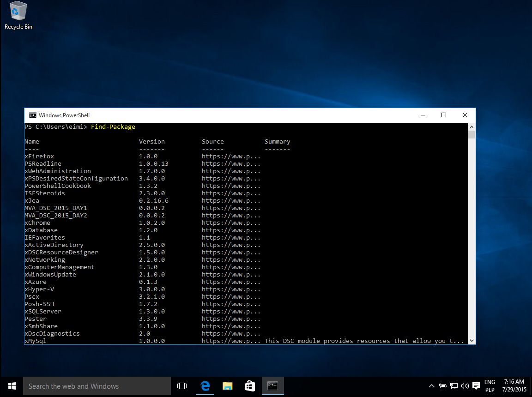The image size is (532, 397).
Task: Click the MVA_DSC_2015_DAY1 entry
Action: tap(55, 208)
